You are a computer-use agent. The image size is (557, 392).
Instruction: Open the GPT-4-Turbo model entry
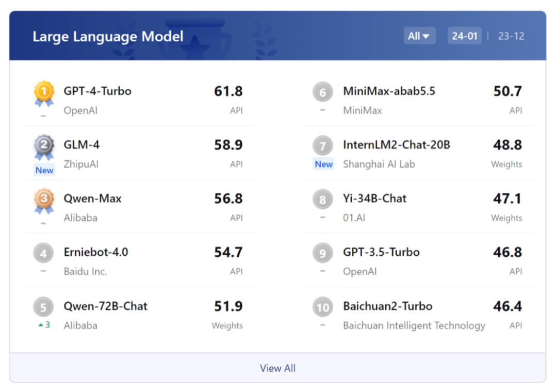tap(97, 91)
